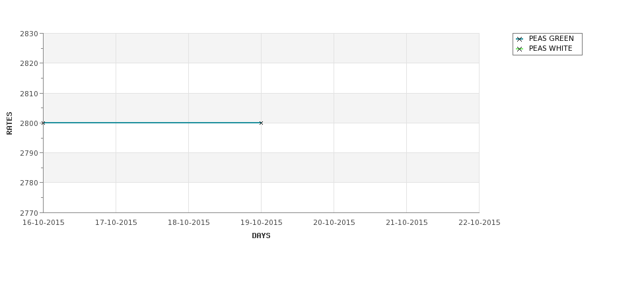
Task: Click the 2770 value on the rates axis
Action: coord(28,212)
